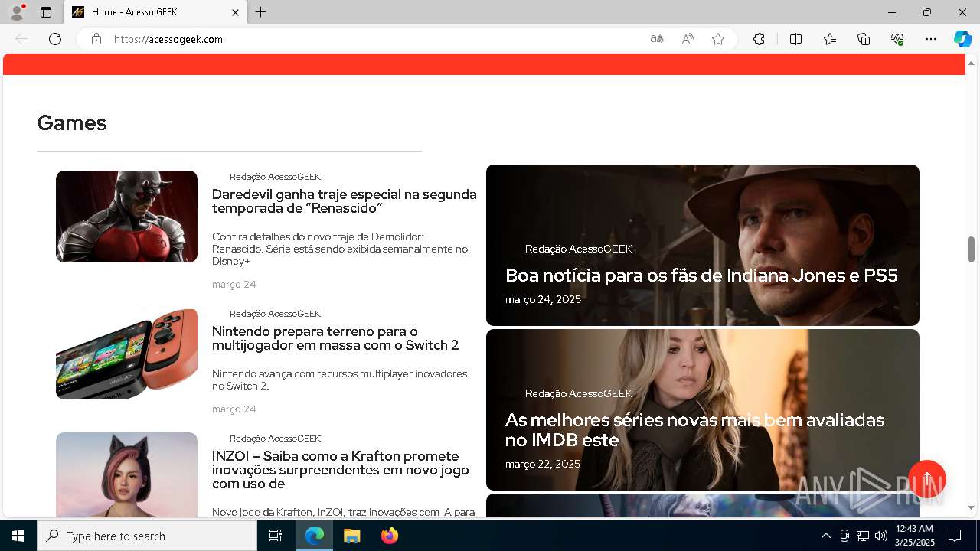This screenshot has width=980, height=551.
Task: Click the Games section heading
Action: (x=71, y=122)
